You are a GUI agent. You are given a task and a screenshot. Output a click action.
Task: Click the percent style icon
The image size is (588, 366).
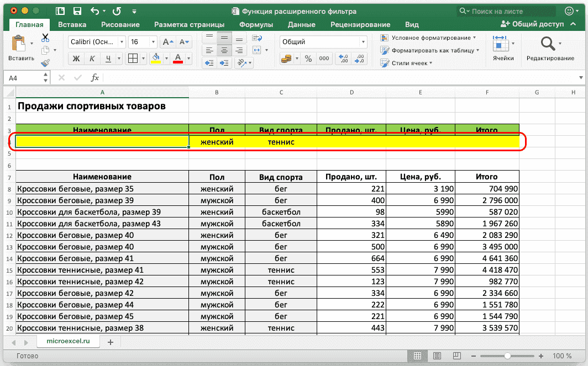click(308, 59)
